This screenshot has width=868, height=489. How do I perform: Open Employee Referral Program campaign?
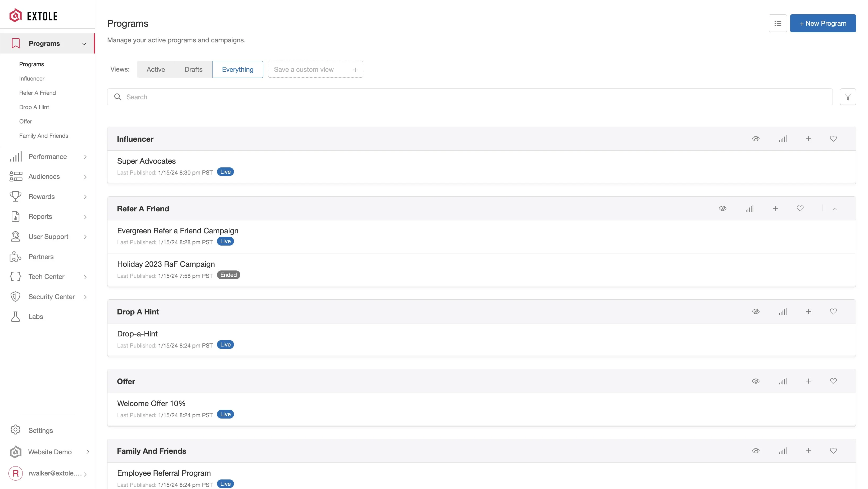(164, 473)
